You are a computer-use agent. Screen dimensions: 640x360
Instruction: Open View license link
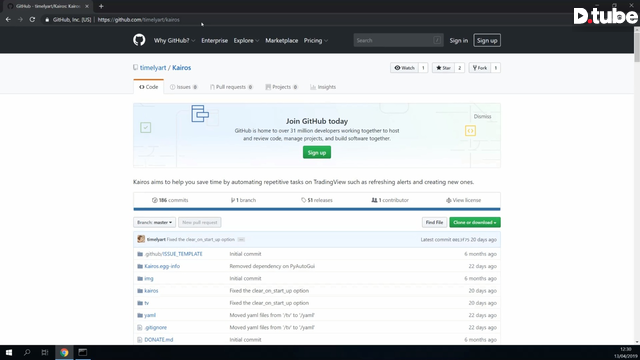click(463, 200)
